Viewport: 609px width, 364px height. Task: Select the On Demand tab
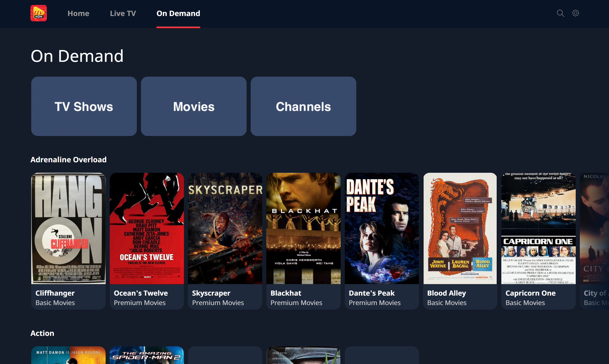coord(178,13)
